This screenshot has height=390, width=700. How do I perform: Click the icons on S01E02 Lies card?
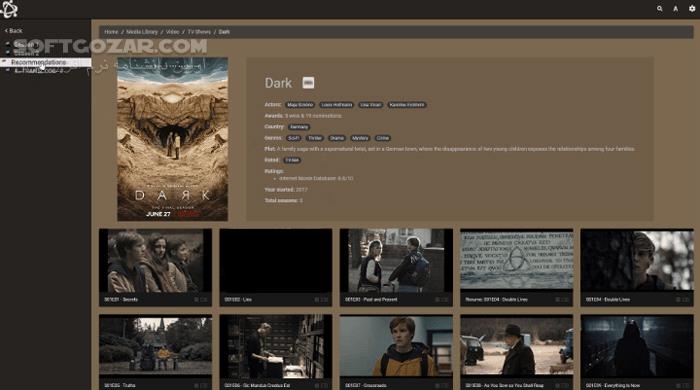(321, 300)
